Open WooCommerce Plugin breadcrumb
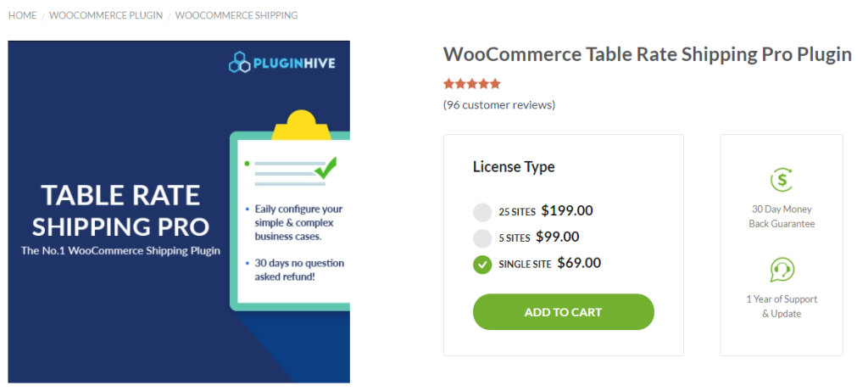 106,15
